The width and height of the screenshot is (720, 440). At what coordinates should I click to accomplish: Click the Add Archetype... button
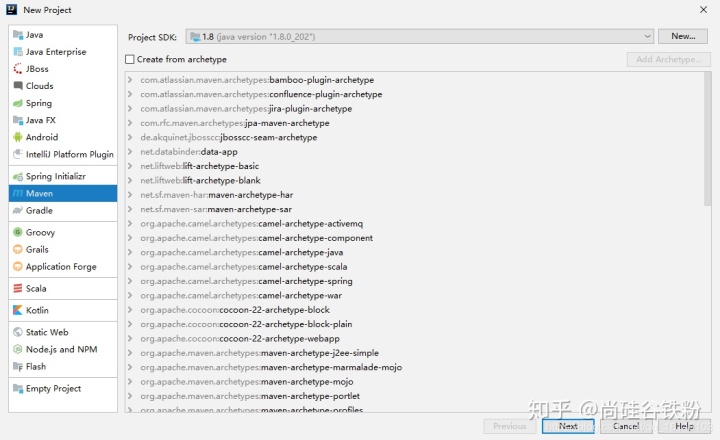tap(669, 59)
